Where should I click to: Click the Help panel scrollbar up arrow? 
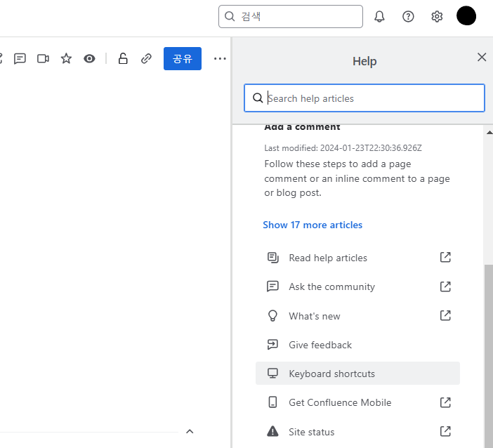coord(488,132)
